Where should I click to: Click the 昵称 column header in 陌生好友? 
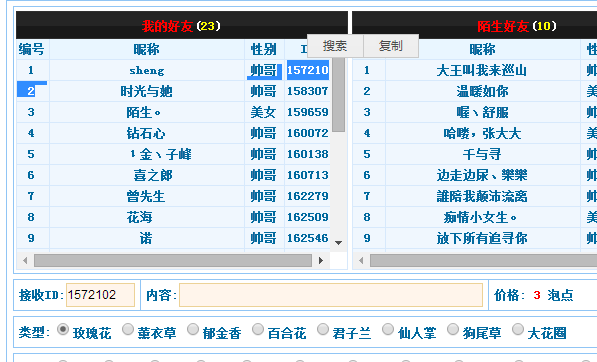482,49
